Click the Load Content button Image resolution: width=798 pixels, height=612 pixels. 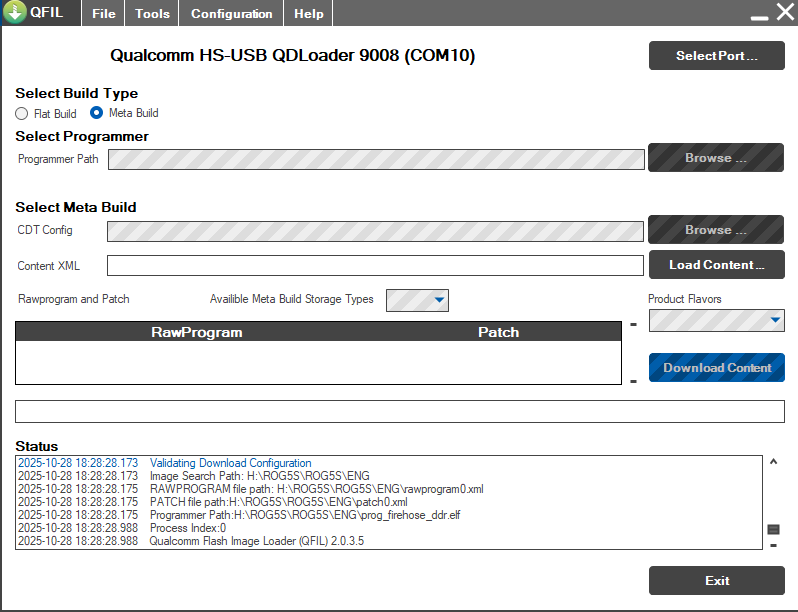717,265
